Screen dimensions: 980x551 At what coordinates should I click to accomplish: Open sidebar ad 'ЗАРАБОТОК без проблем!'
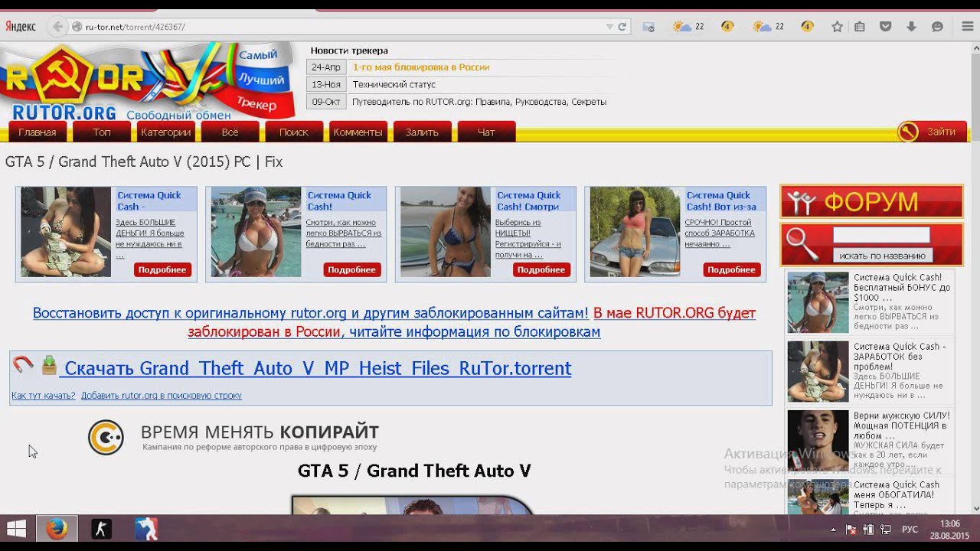point(900,356)
